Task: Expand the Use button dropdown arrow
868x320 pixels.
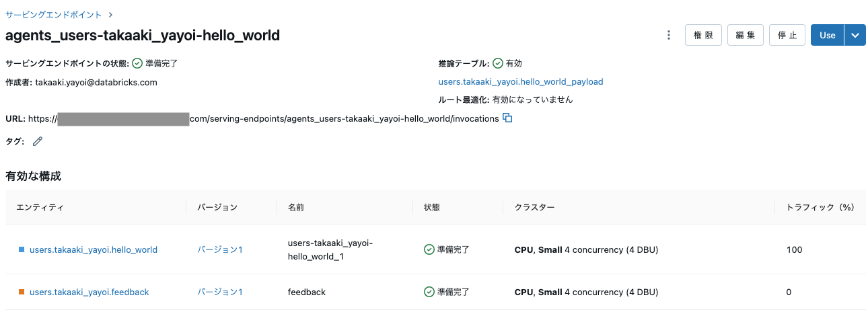Action: (855, 35)
